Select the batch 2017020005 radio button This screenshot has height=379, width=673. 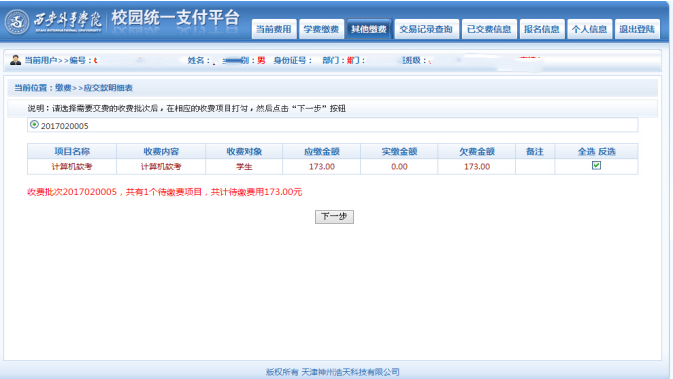(34, 124)
